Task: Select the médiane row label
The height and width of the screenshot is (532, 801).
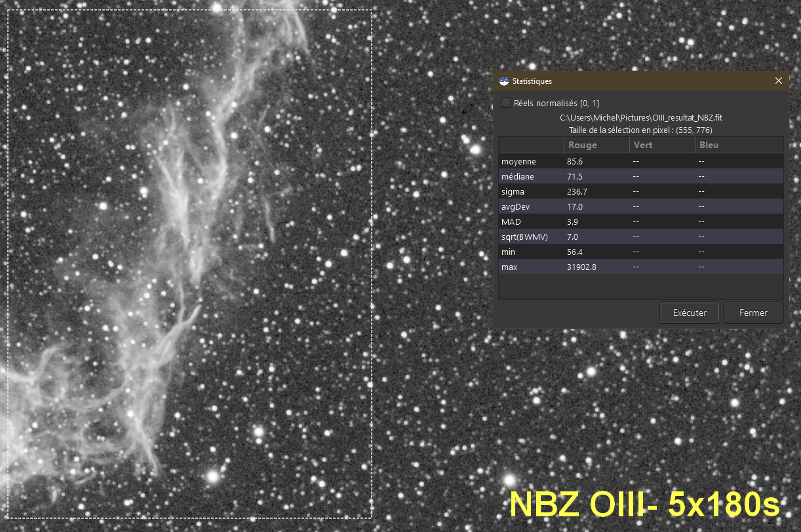Action: click(x=518, y=176)
